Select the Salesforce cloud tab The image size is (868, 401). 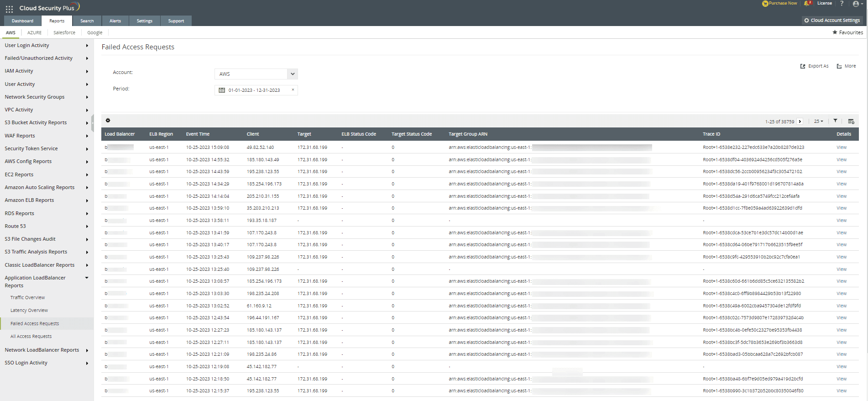tap(64, 33)
